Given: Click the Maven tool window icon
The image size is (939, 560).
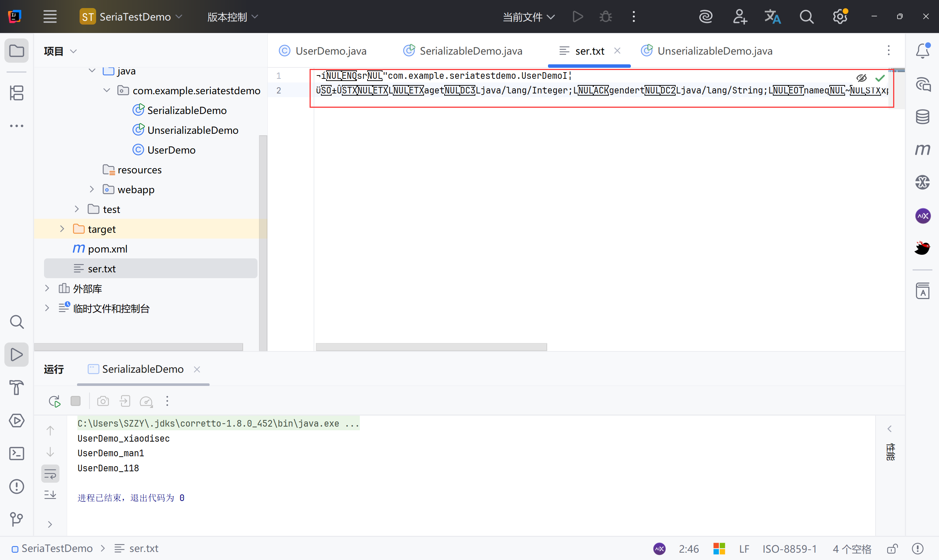Looking at the screenshot, I should coord(922,150).
